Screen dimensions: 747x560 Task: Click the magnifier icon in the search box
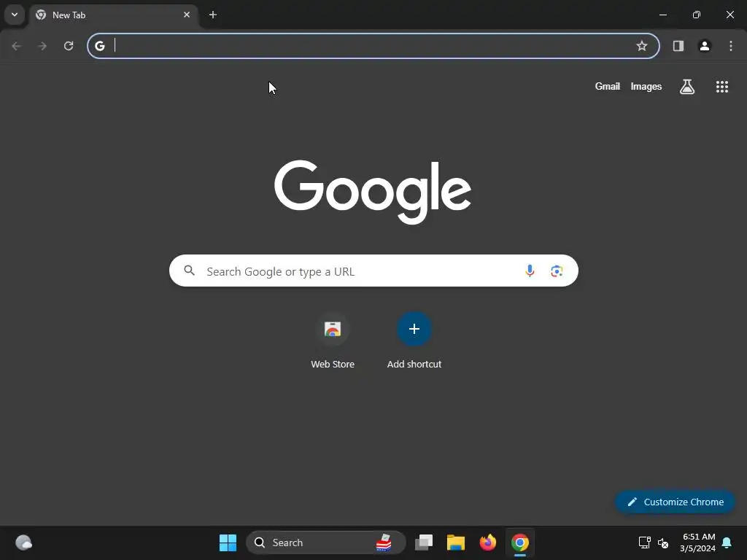tap(189, 271)
